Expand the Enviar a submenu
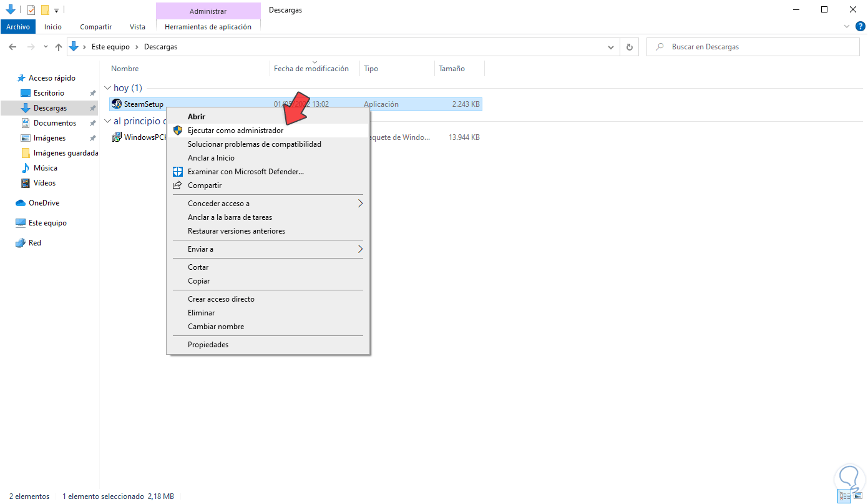The width and height of the screenshot is (868, 504). coord(268,249)
